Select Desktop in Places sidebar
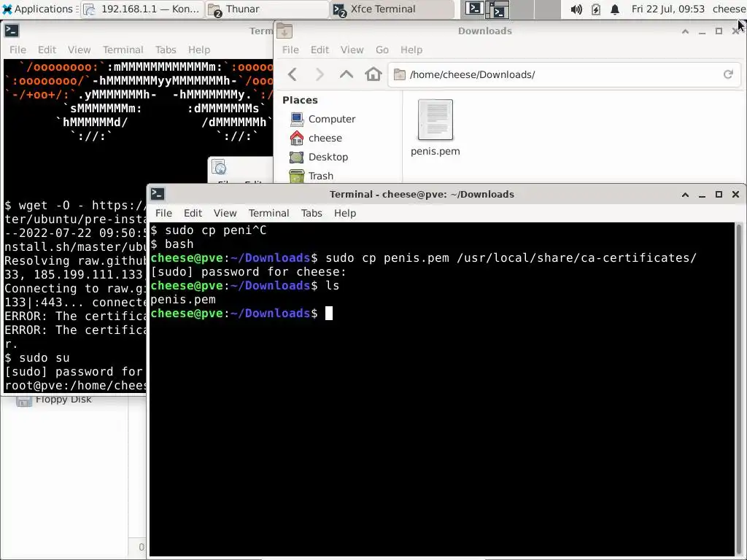Screen dimensions: 747x560 point(319,157)
